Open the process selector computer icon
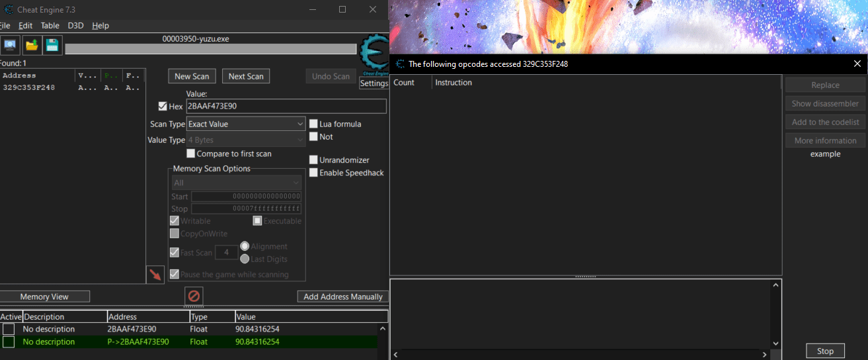The image size is (868, 360). click(9, 45)
